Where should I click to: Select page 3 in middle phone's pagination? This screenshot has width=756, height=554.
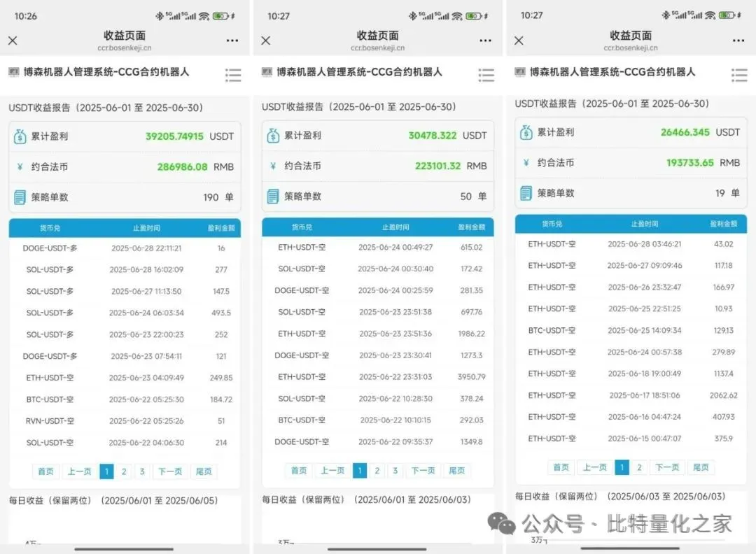395,470
